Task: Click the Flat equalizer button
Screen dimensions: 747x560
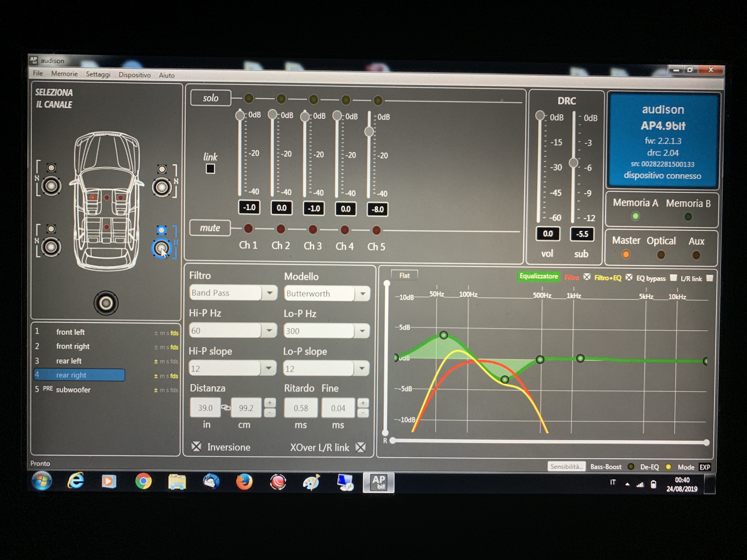Action: click(404, 275)
